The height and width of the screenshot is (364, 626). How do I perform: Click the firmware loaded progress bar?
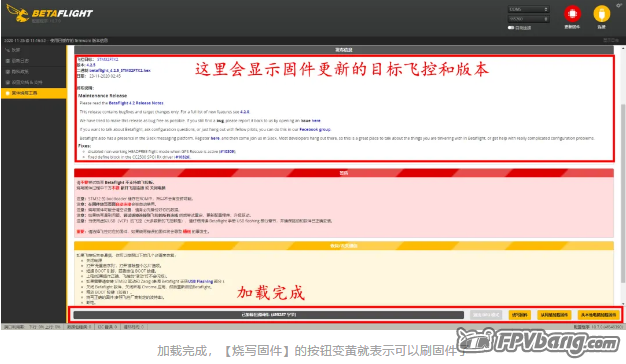tap(269, 315)
